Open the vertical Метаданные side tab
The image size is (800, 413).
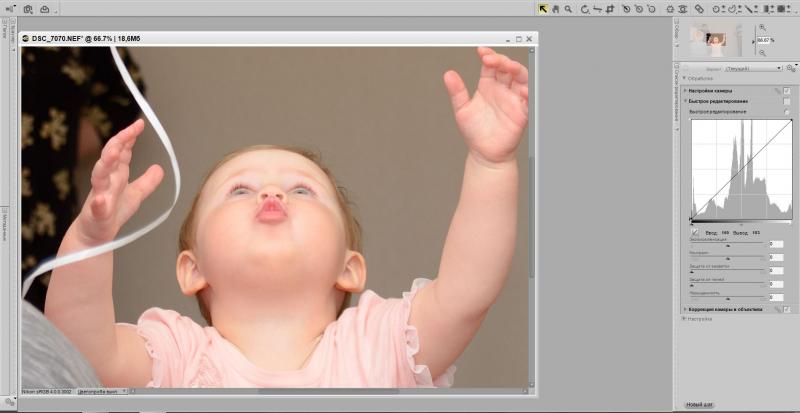[x=4, y=225]
